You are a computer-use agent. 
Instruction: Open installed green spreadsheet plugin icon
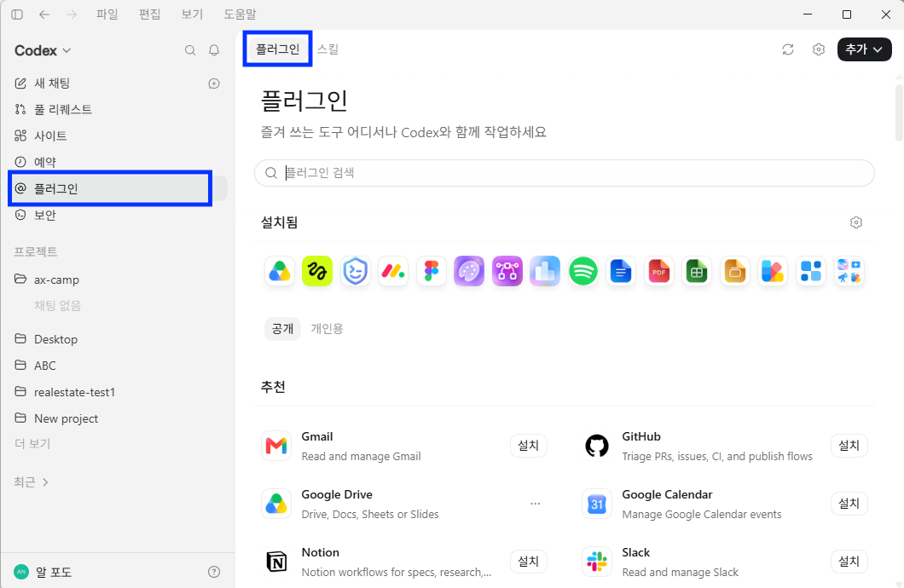[x=697, y=271]
